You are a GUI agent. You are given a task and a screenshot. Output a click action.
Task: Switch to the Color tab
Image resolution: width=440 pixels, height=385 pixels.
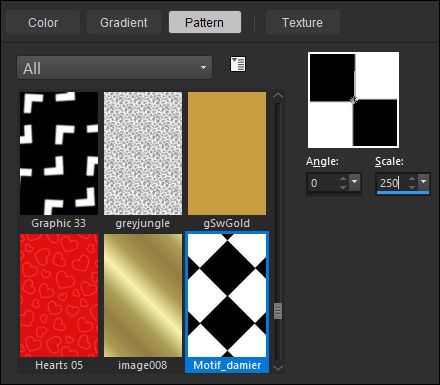43,23
